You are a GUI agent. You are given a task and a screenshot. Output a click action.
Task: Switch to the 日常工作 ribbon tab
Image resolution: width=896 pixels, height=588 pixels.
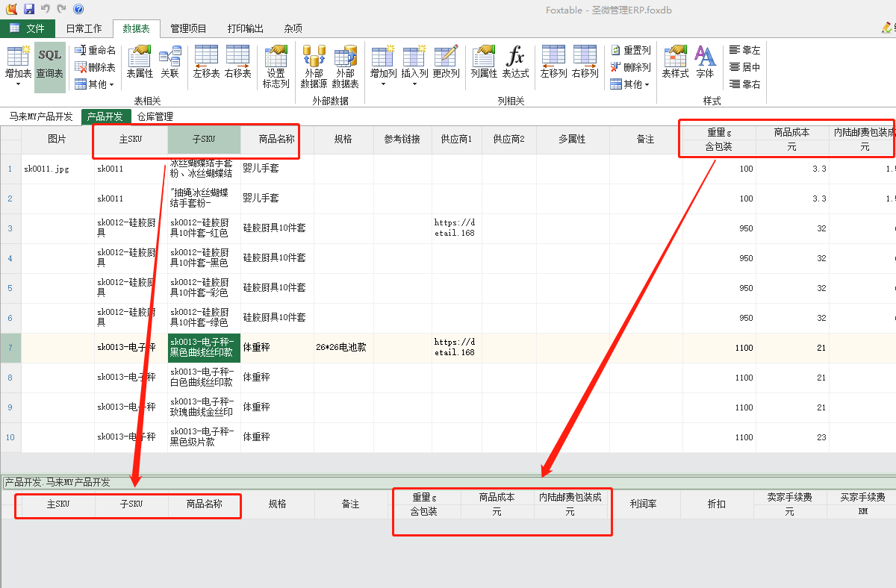pyautogui.click(x=84, y=28)
